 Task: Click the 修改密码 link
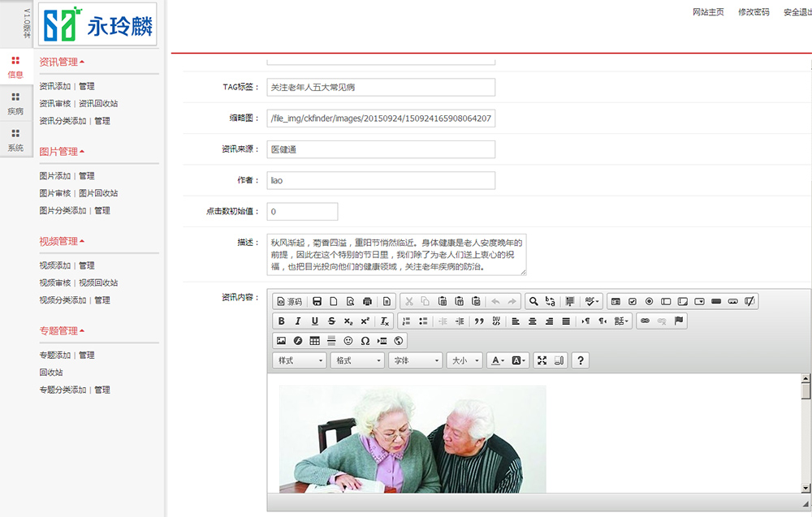click(754, 12)
